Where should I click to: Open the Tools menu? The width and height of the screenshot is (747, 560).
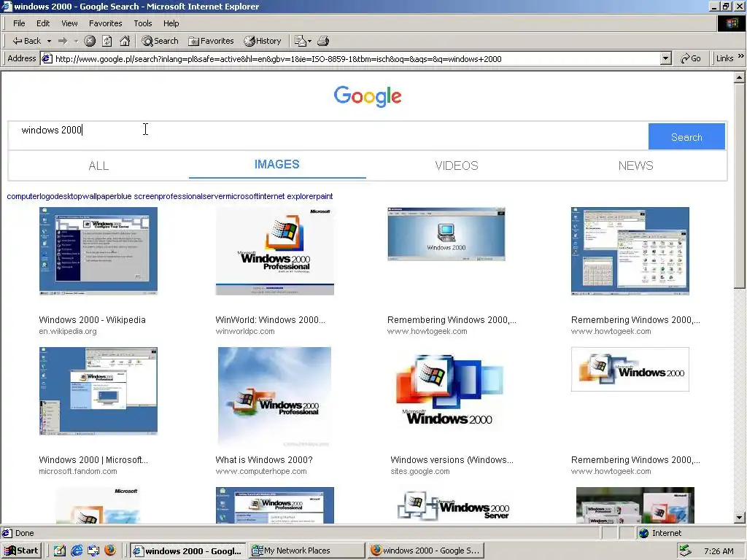tap(142, 23)
